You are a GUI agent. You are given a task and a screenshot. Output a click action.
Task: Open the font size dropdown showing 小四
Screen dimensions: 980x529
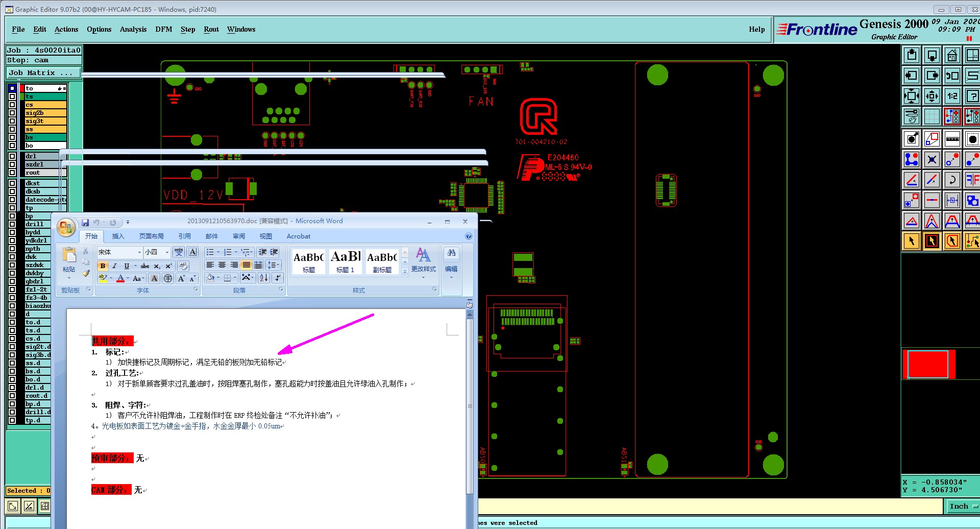tap(167, 252)
